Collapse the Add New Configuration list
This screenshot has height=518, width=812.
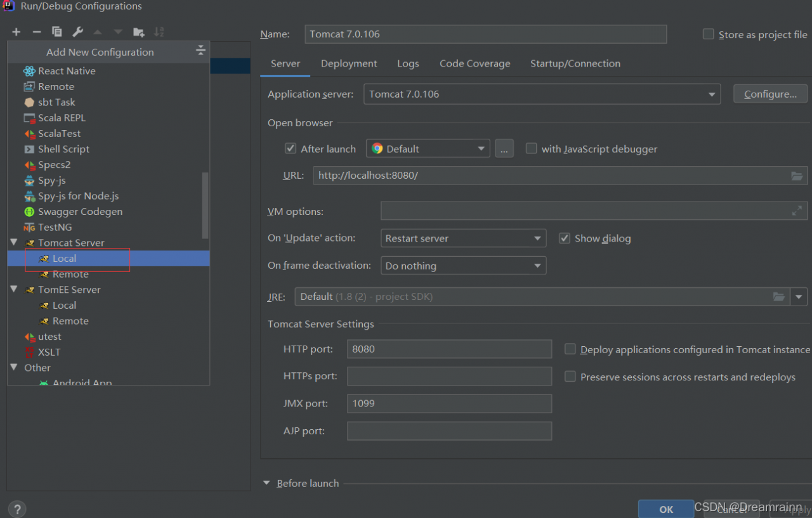(200, 51)
